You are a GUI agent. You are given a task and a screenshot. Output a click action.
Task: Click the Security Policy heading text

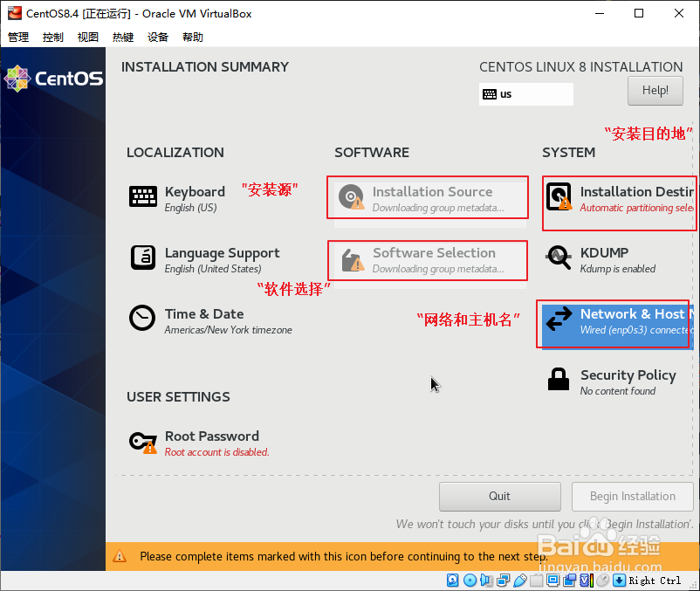point(628,375)
